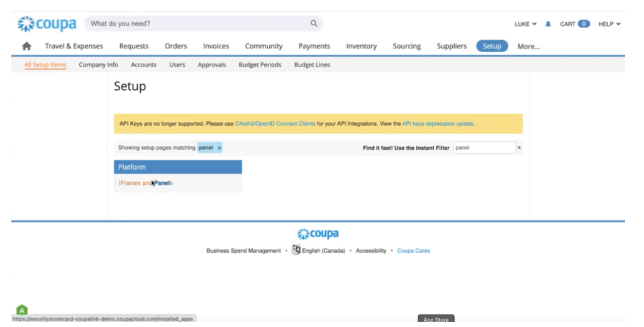This screenshot has height=327, width=644.
Task: Open the API keys deprecation update link
Action: coord(438,124)
